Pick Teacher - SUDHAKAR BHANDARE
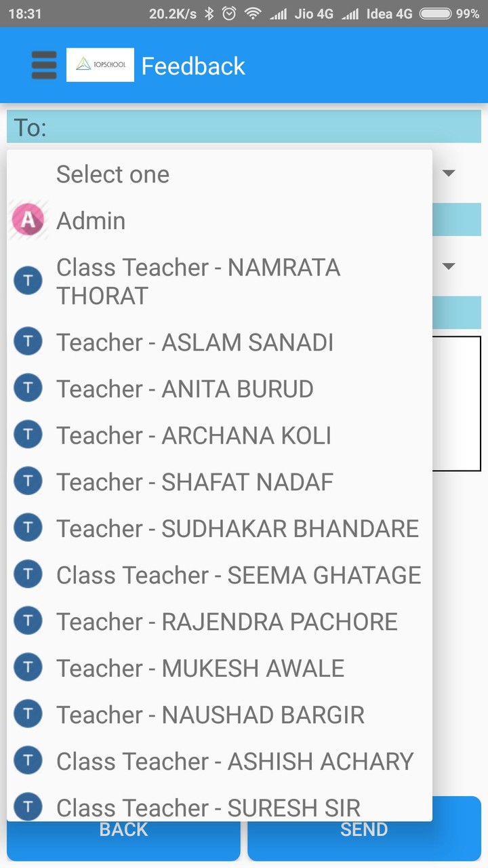 [237, 528]
